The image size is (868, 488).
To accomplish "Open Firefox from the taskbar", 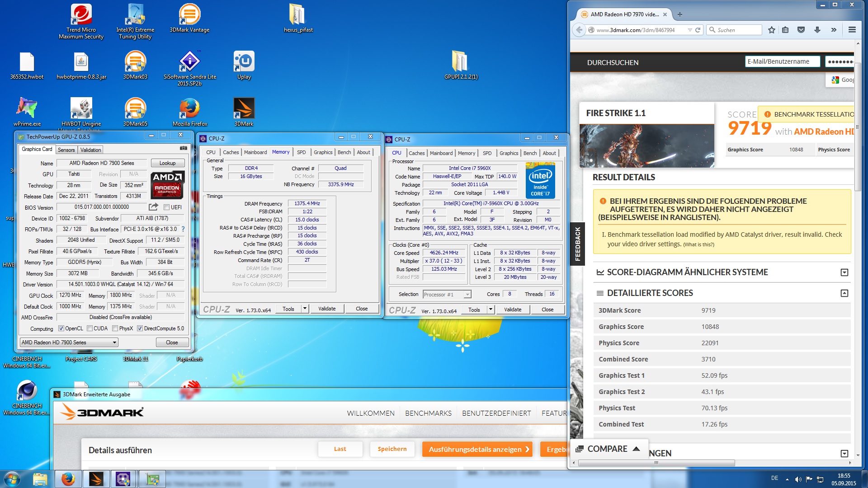I will click(x=68, y=479).
